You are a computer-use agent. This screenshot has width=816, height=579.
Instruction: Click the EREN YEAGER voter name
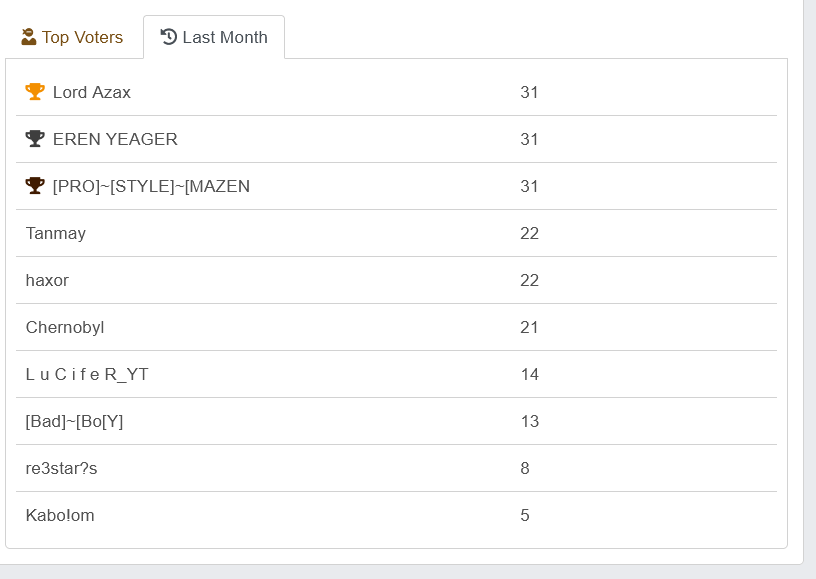[115, 140]
